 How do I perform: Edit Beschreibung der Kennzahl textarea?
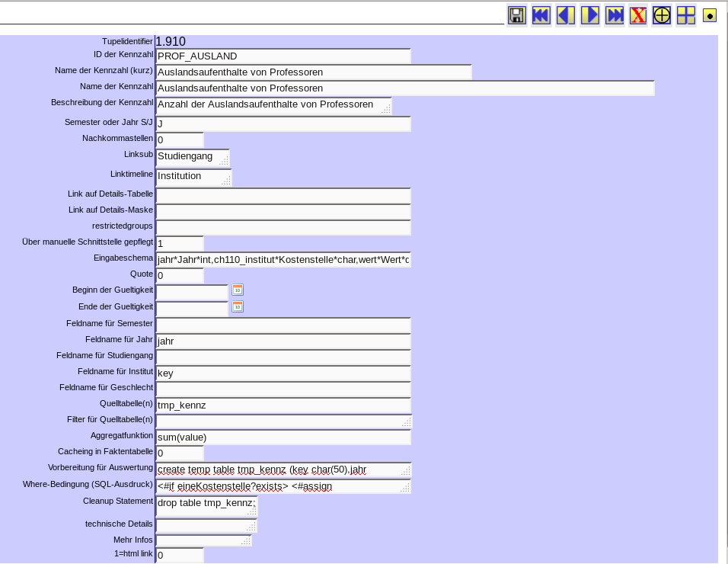[x=274, y=105]
